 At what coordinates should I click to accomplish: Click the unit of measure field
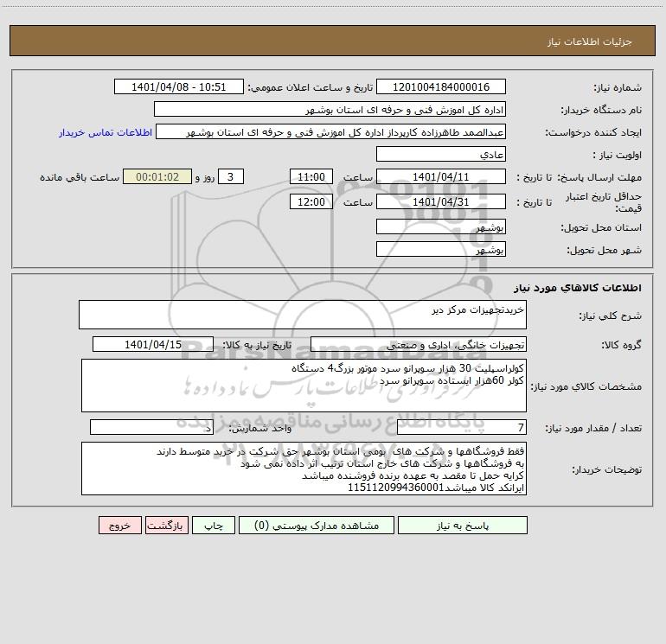pos(151,427)
